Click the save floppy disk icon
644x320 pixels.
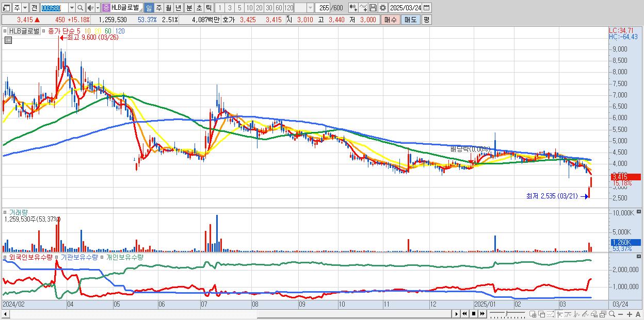tap(373, 8)
